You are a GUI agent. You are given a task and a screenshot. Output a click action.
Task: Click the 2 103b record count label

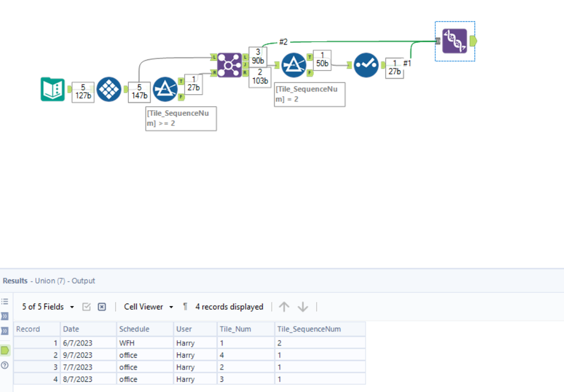coord(260,77)
